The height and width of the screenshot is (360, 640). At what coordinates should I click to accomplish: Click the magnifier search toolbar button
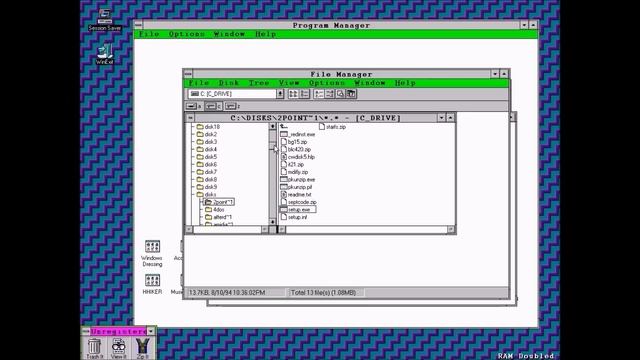340,94
